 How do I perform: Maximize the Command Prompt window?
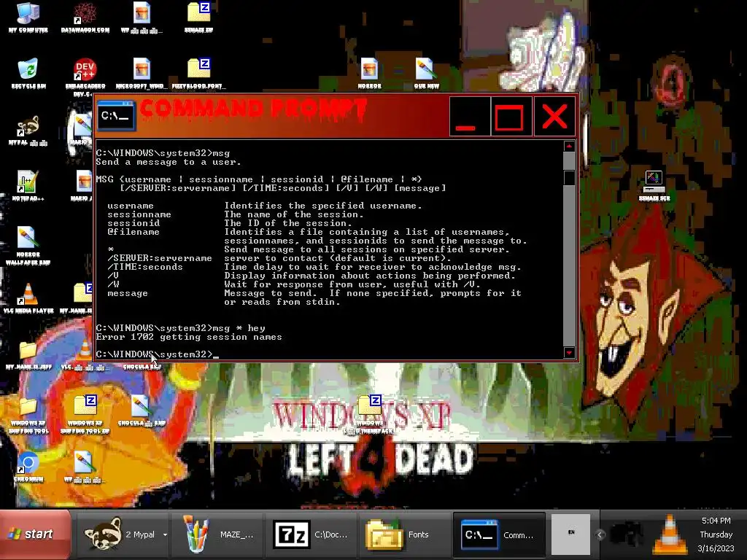511,117
